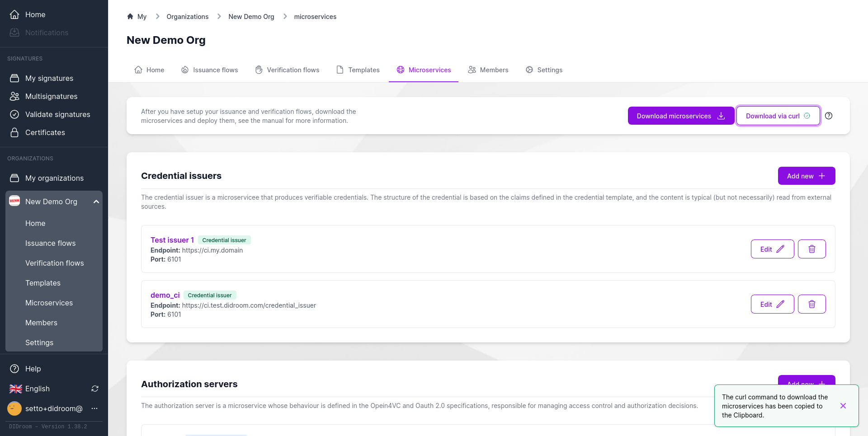Click trash icon for demo_ci issuer
The height and width of the screenshot is (436, 868).
(x=811, y=304)
